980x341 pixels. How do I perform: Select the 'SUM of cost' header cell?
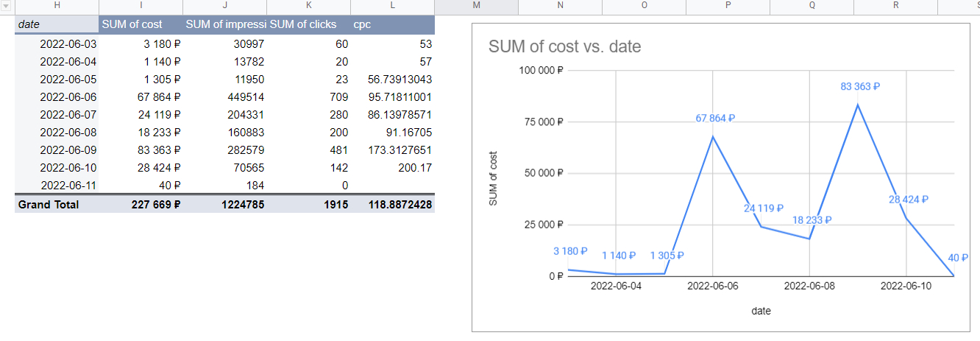coord(141,24)
